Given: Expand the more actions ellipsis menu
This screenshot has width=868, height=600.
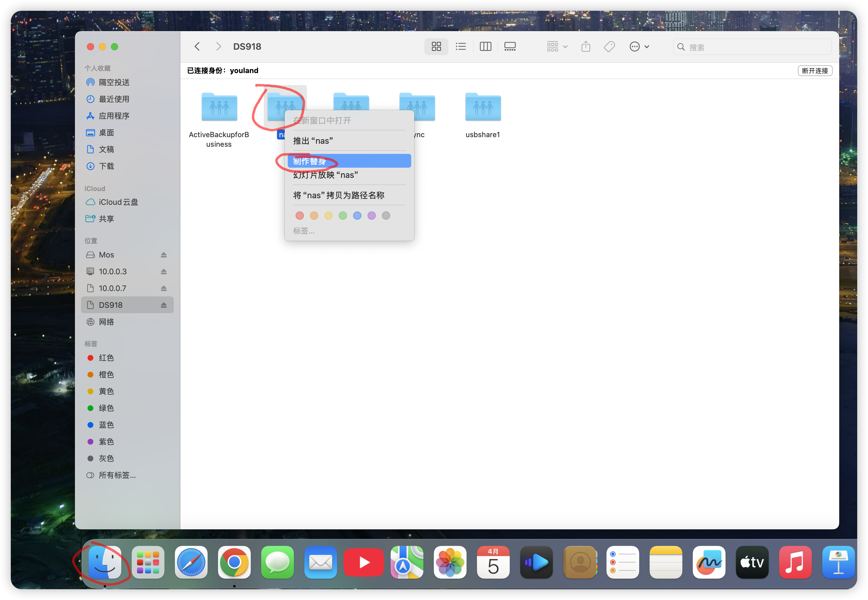Looking at the screenshot, I should 639,47.
